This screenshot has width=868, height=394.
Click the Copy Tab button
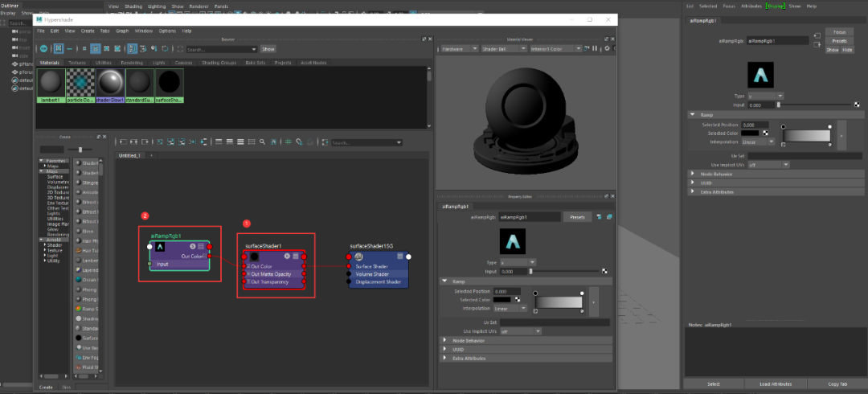(x=837, y=384)
